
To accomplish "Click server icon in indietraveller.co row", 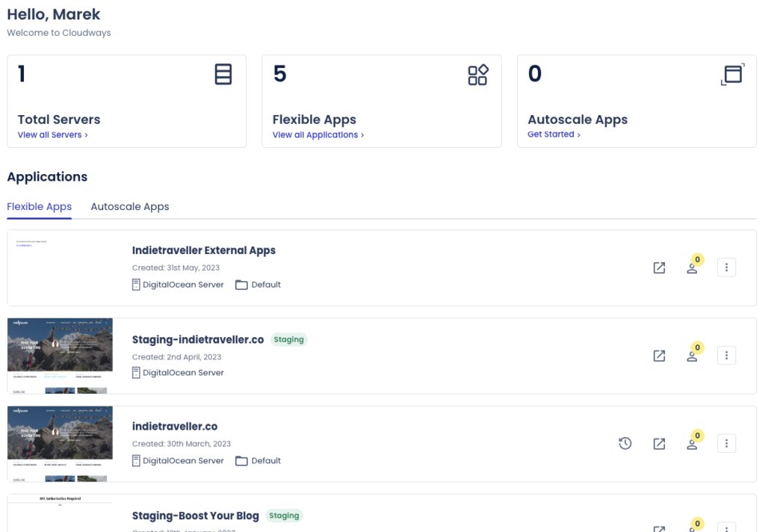I will pyautogui.click(x=136, y=461).
